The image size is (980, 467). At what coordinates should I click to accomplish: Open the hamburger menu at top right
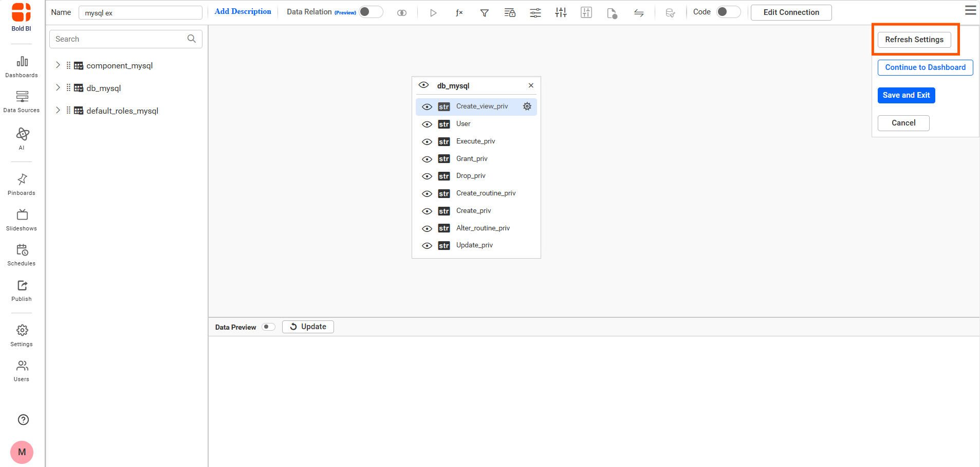[x=970, y=10]
